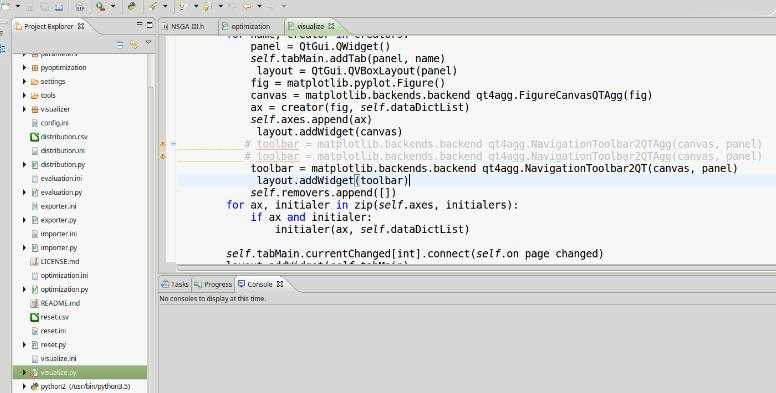The image size is (776, 393).
Task: Click the settings folder icon
Action: tap(35, 81)
